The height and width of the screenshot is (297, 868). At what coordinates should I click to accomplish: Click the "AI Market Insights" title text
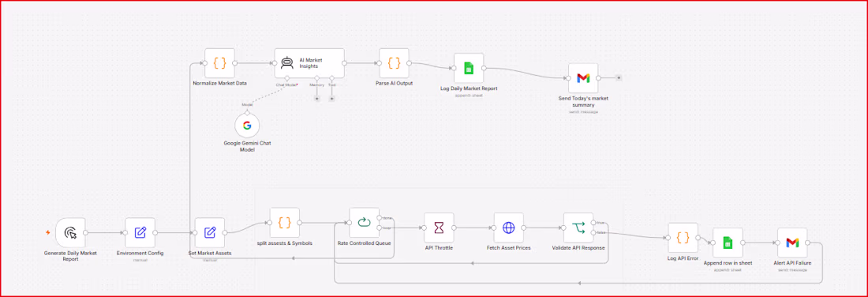coord(311,62)
